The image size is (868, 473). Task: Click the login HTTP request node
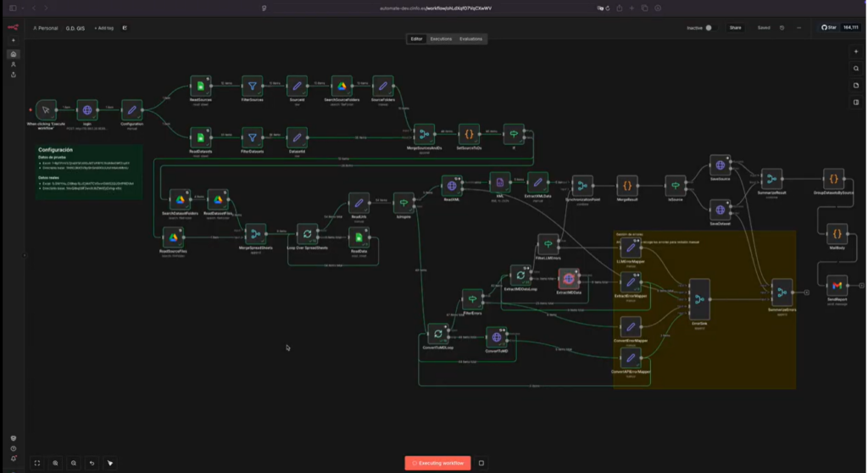(86, 111)
